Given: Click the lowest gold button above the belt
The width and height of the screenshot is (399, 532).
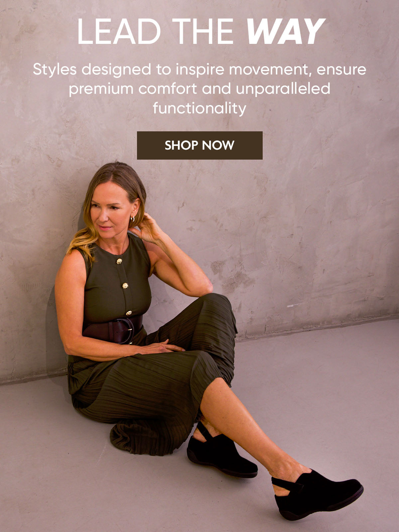Looking at the screenshot, I should 129,313.
